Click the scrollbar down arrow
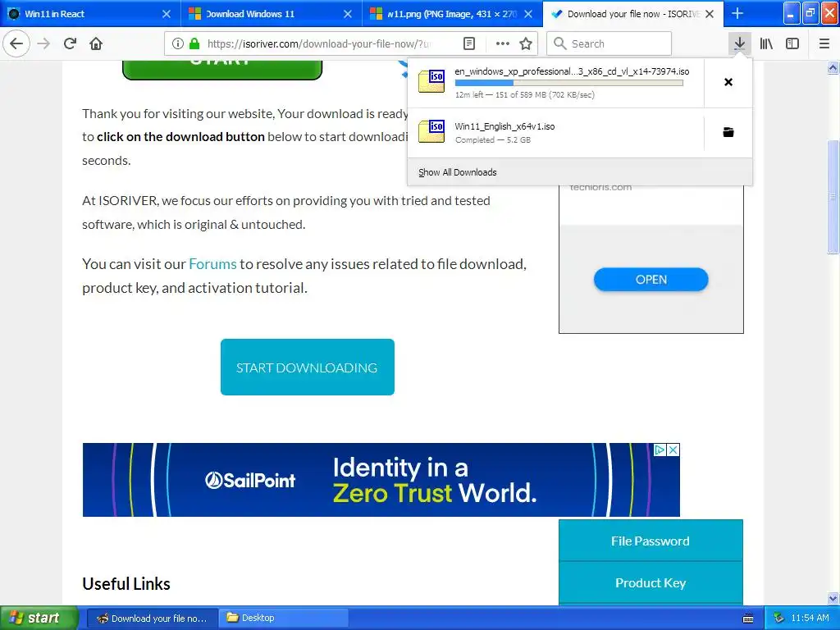840x630 pixels. [833, 598]
